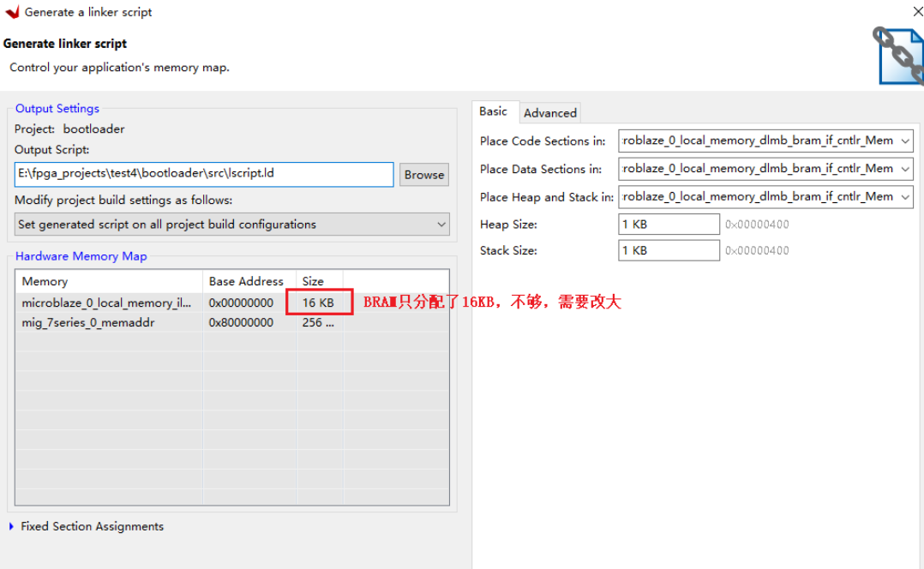Select the mig_7series_0_memaddr row
The image size is (924, 569).
(108, 322)
